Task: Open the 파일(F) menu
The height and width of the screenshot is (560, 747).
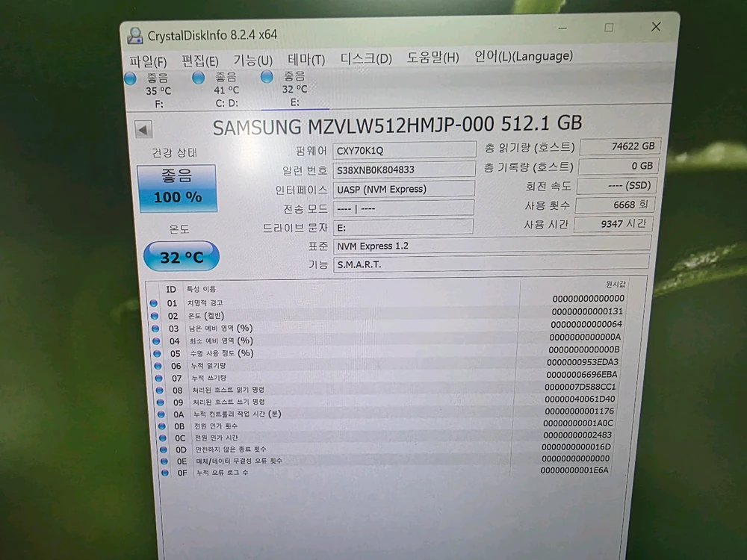Action: [x=148, y=61]
